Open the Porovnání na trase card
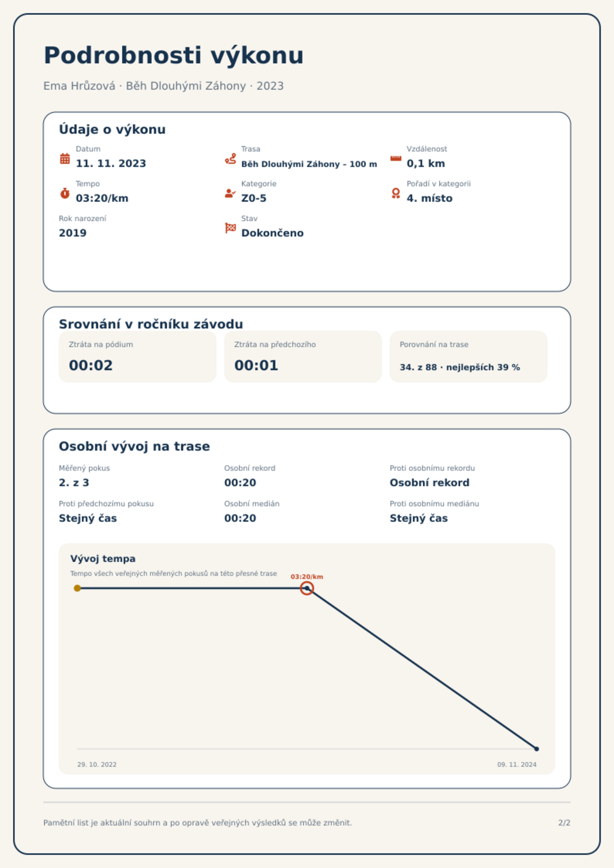 (x=468, y=357)
